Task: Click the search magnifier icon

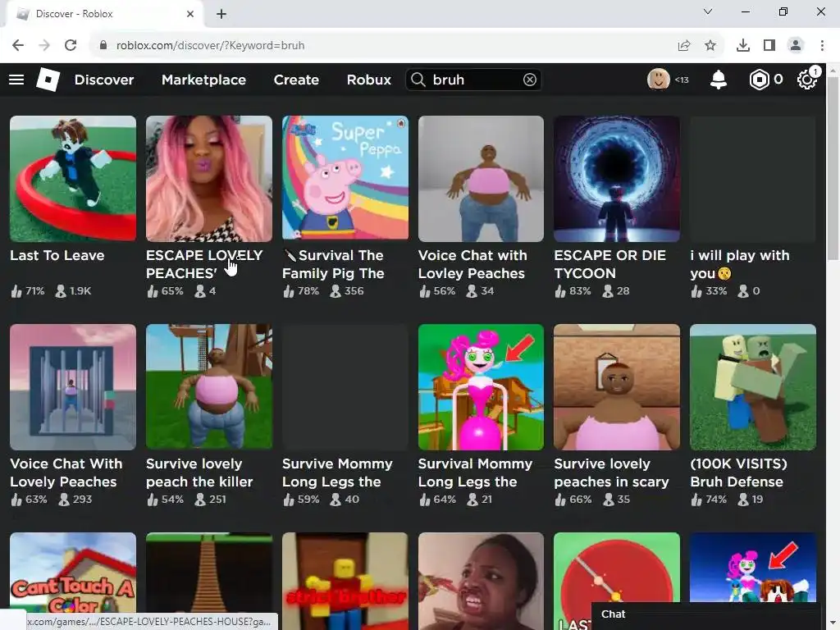Action: coord(418,80)
